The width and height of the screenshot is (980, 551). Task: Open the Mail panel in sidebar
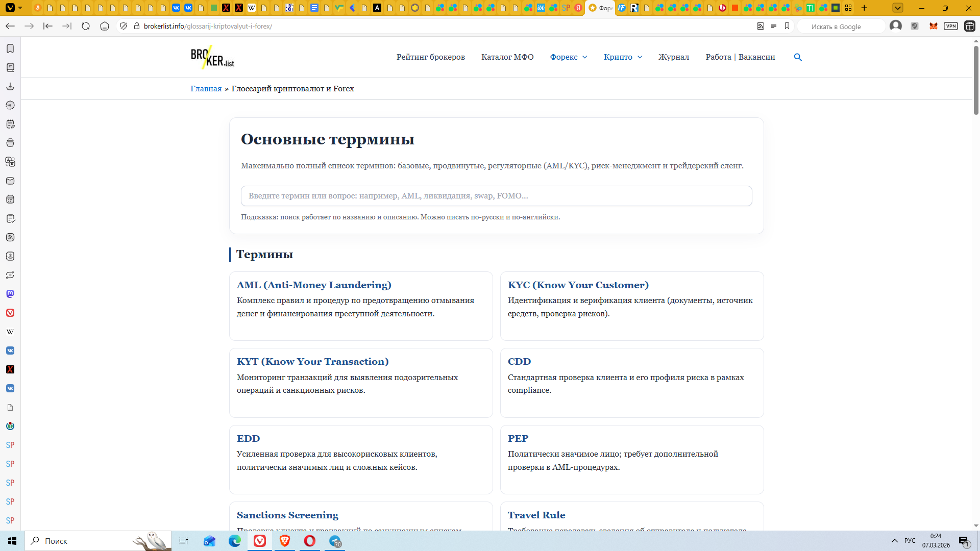[x=10, y=181]
